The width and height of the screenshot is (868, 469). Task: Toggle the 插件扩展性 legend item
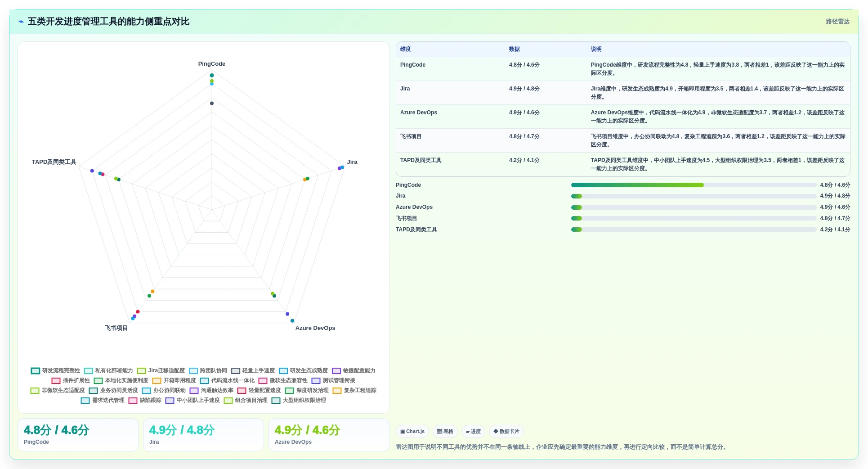(71, 380)
